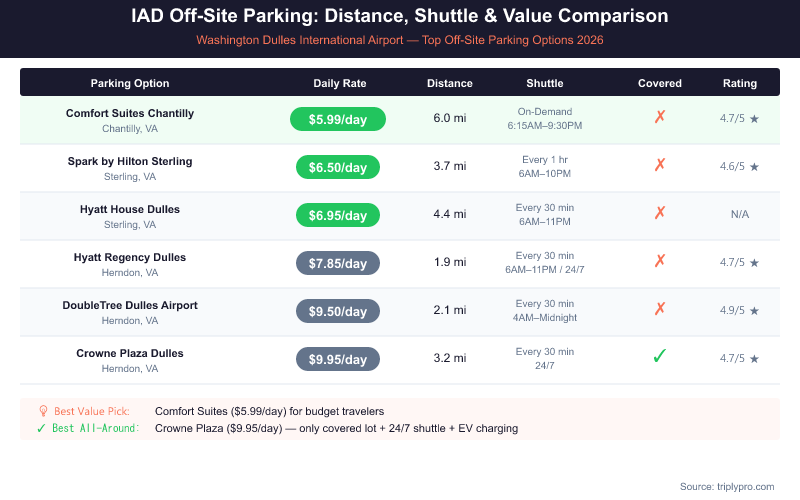Click the lightbulb icon beside Best Value Pick
Viewport: 800px width, 500px height.
pyautogui.click(x=43, y=411)
